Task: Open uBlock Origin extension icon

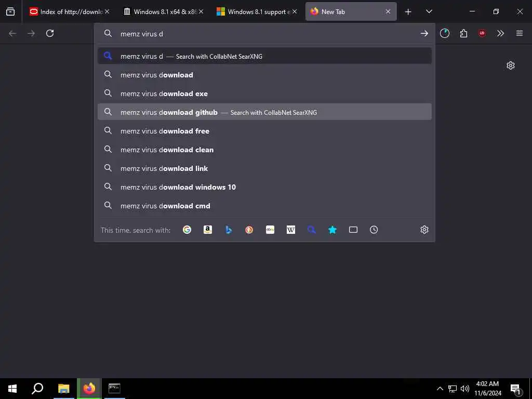Action: 482,33
